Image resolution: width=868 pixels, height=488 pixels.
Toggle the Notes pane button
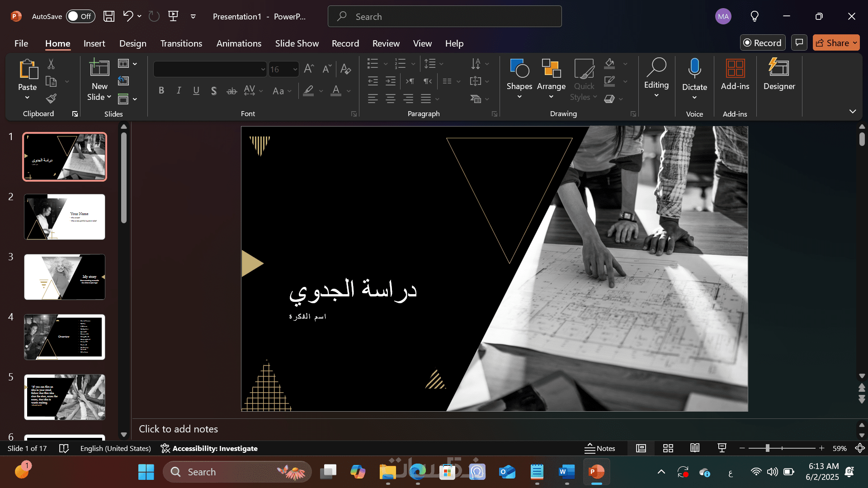click(599, 448)
